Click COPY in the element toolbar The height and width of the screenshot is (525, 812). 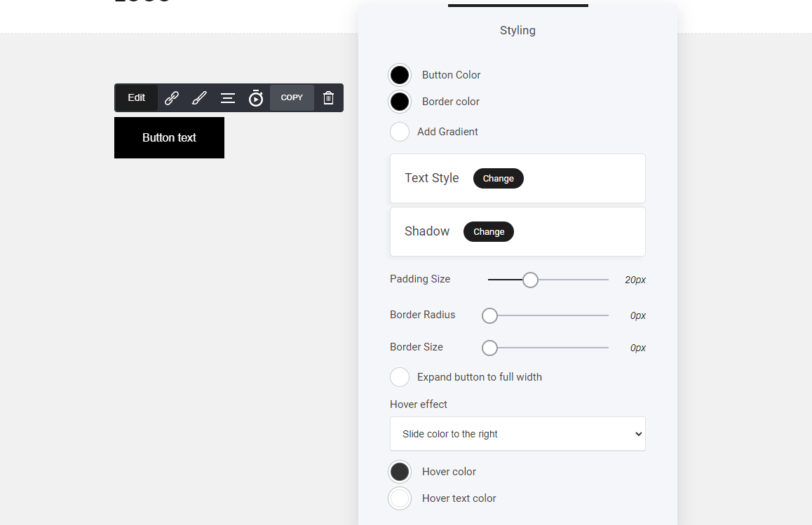292,98
